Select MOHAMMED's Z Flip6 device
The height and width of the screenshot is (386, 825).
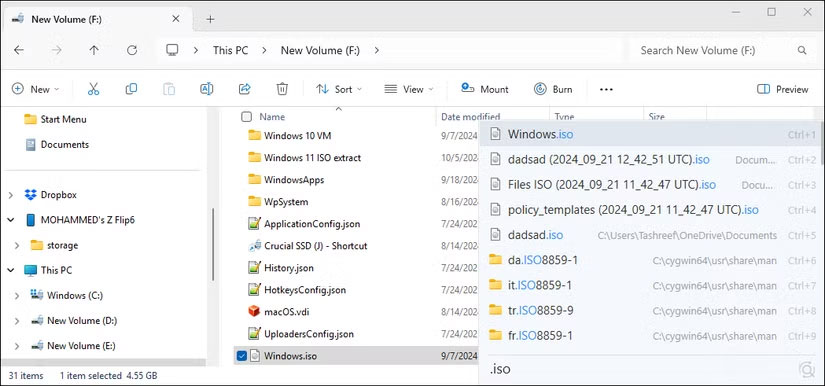[x=80, y=220]
